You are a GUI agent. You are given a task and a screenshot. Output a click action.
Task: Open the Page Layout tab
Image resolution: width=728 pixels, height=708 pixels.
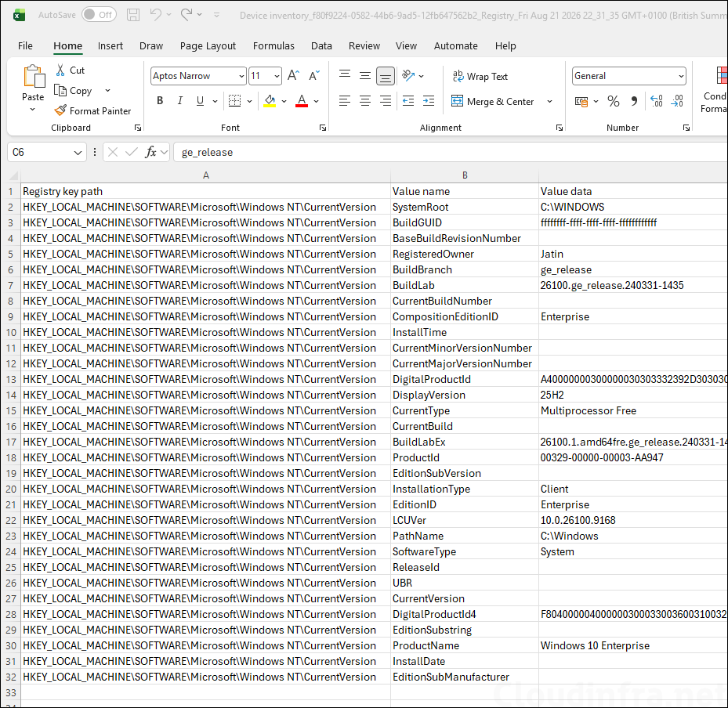(208, 46)
